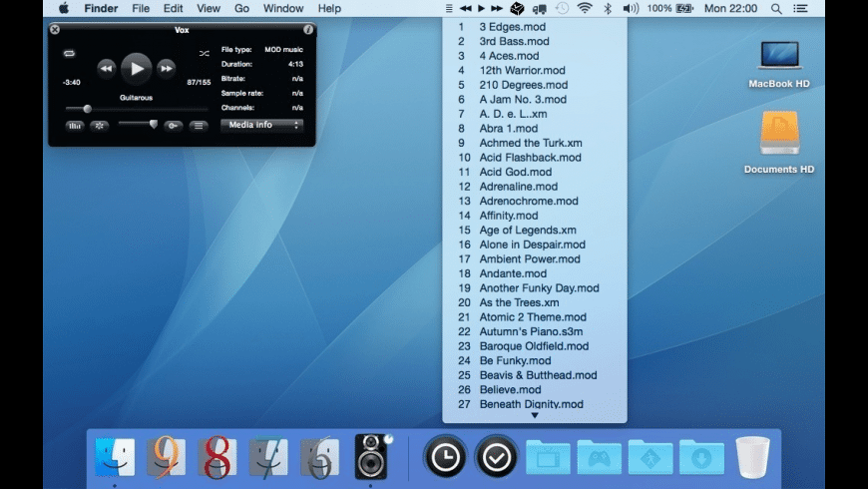868x489 pixels.
Task: Click the fast-forward button in Vox player
Action: pos(167,68)
